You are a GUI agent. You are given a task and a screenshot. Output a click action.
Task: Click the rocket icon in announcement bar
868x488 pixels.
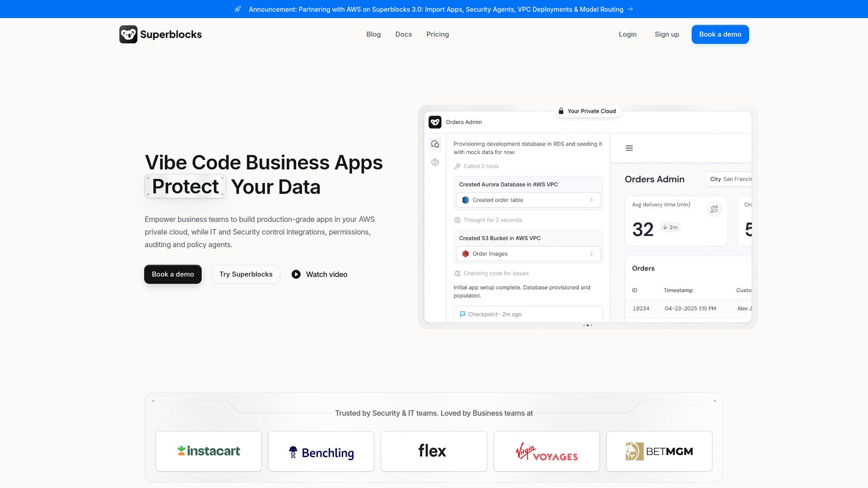tap(238, 9)
